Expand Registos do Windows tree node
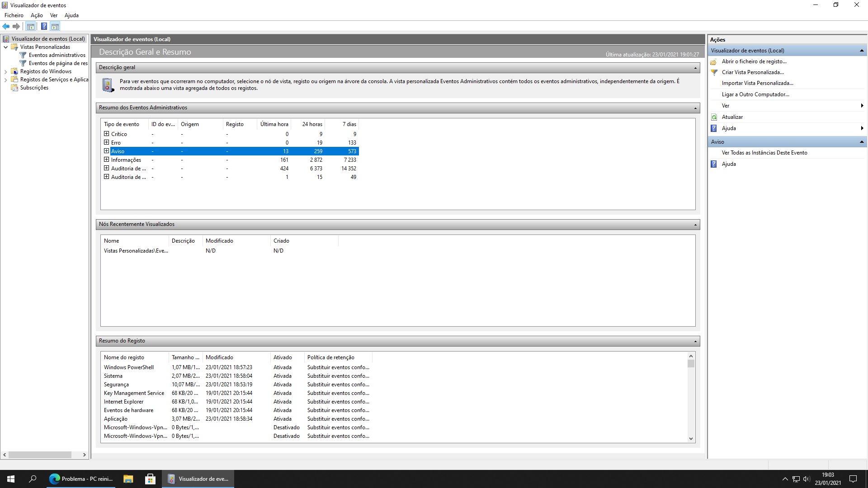This screenshot has height=488, width=868. pos(5,71)
